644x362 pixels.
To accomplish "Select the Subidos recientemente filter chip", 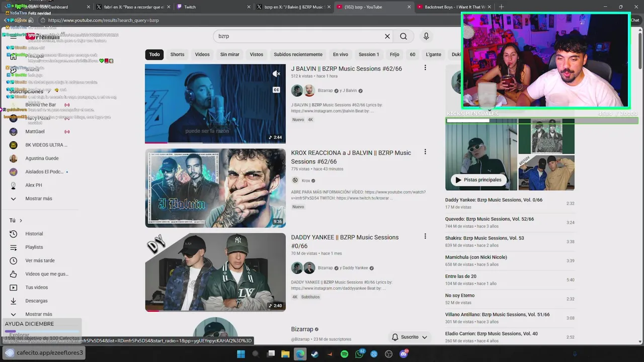I will pos(298,54).
